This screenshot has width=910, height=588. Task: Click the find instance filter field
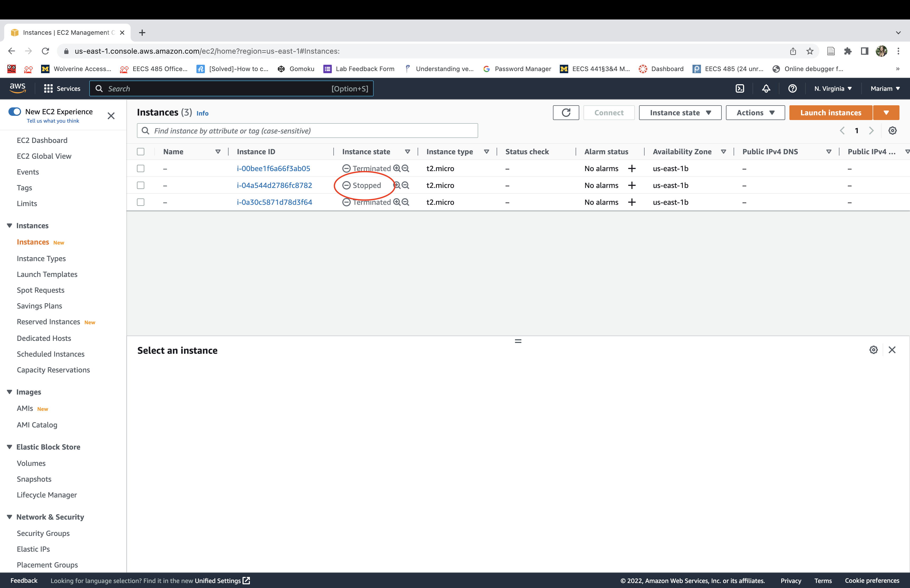click(307, 131)
